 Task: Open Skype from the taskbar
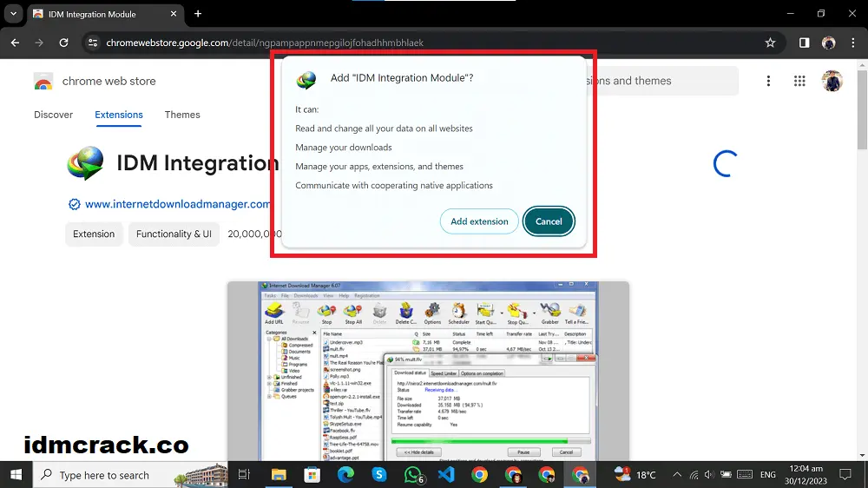tap(379, 475)
